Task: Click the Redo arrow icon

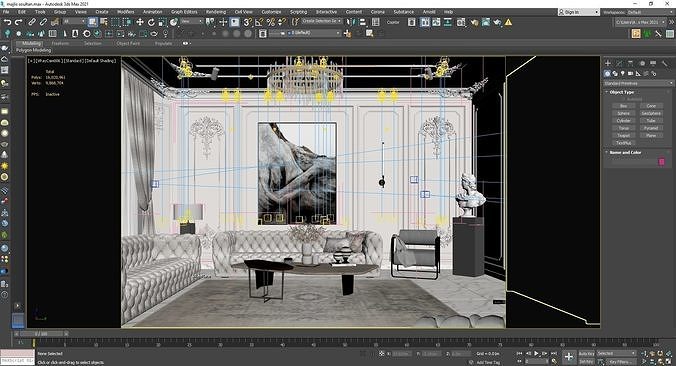Action: [x=19, y=22]
